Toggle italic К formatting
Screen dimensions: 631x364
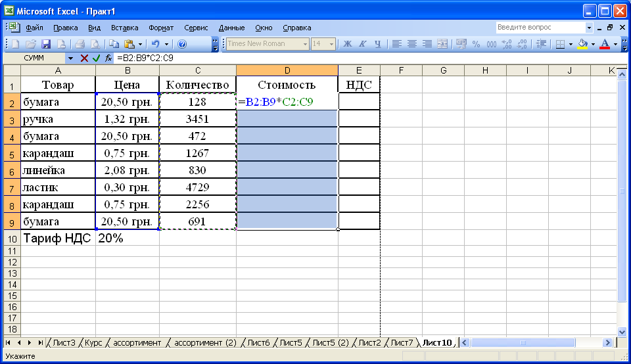pos(363,44)
